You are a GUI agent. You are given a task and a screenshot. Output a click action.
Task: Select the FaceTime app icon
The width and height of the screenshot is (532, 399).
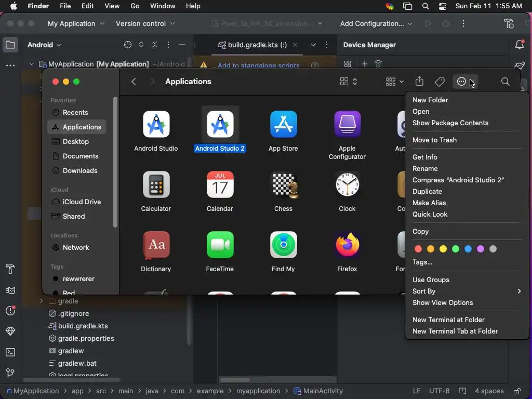(220, 245)
